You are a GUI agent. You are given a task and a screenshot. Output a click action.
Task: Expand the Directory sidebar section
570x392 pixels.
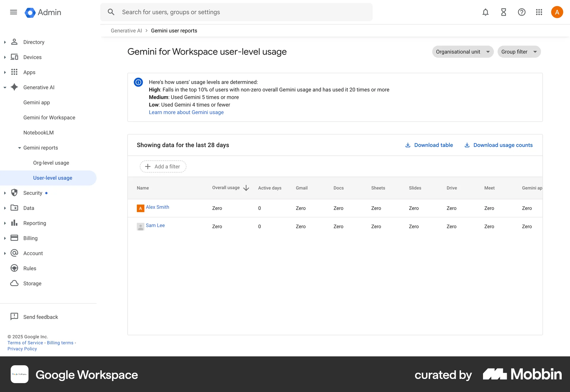click(x=4, y=42)
